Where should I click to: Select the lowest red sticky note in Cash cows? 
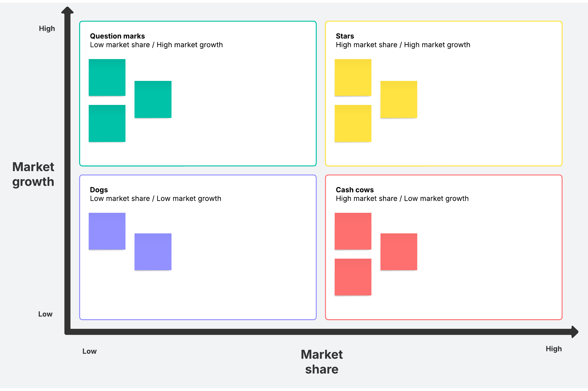point(353,277)
